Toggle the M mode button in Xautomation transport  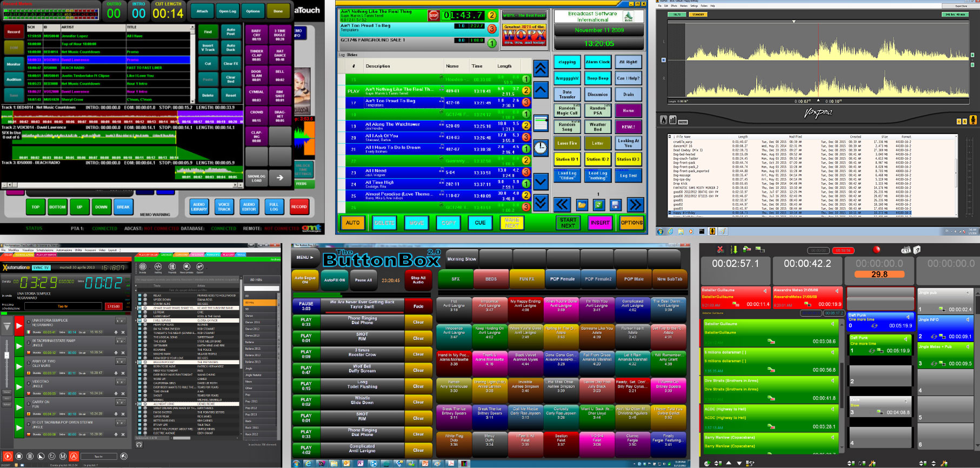63,457
